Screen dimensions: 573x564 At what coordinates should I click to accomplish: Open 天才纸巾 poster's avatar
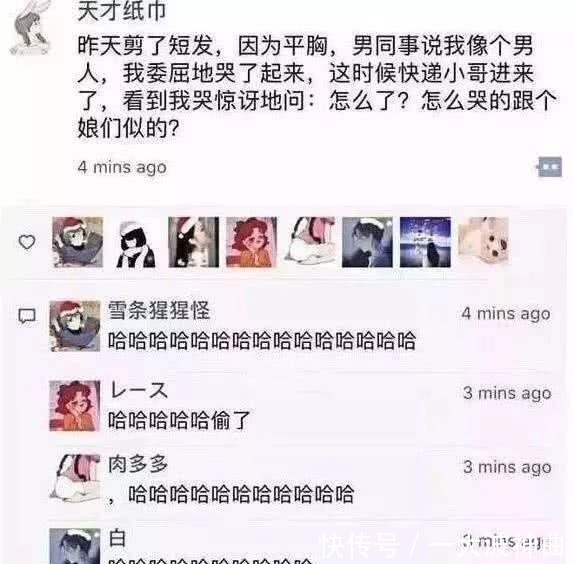point(30,28)
